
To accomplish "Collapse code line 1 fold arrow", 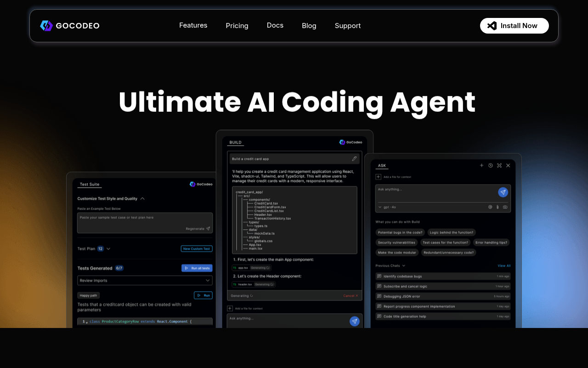I will (x=87, y=322).
